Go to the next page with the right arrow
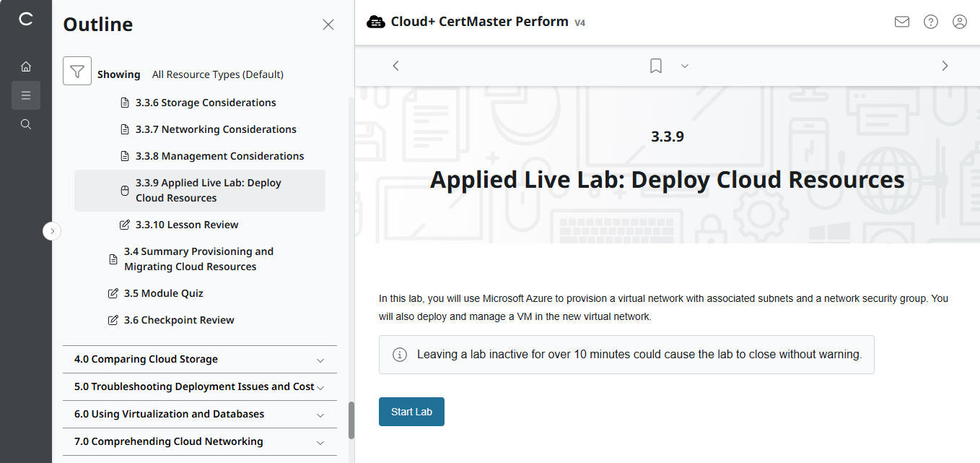The width and height of the screenshot is (980, 463). 945,65
